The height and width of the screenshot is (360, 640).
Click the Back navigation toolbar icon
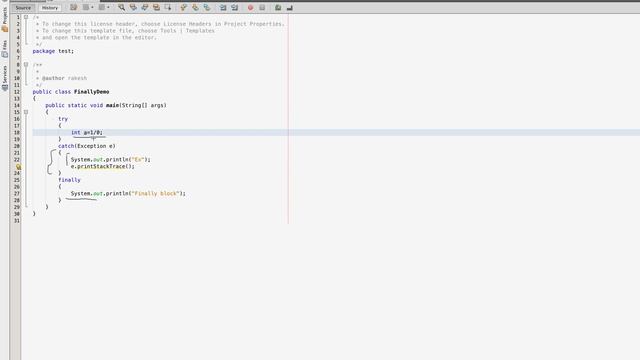click(86, 7)
